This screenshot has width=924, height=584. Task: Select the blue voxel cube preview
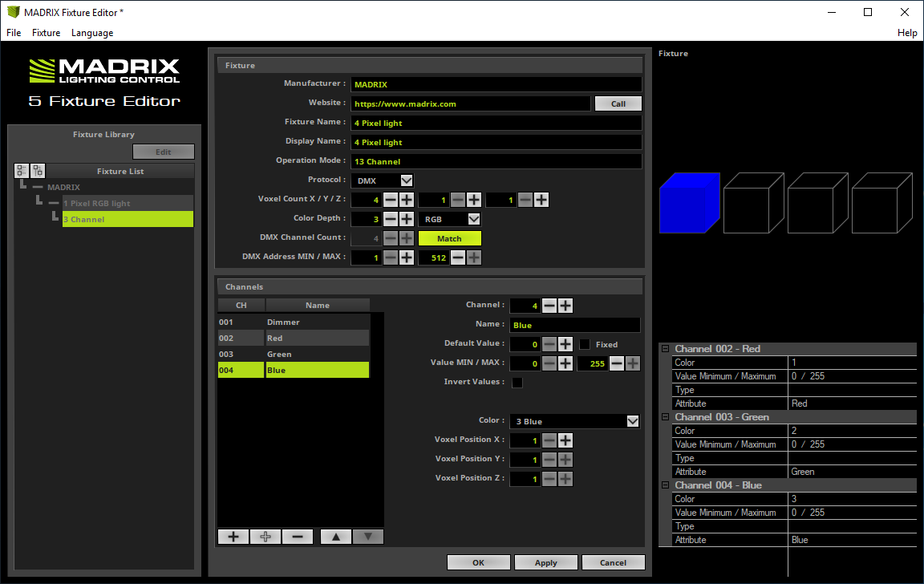[690, 203]
